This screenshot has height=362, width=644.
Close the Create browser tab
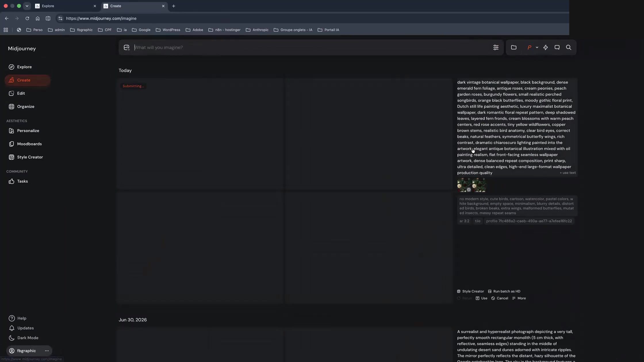coord(163,6)
